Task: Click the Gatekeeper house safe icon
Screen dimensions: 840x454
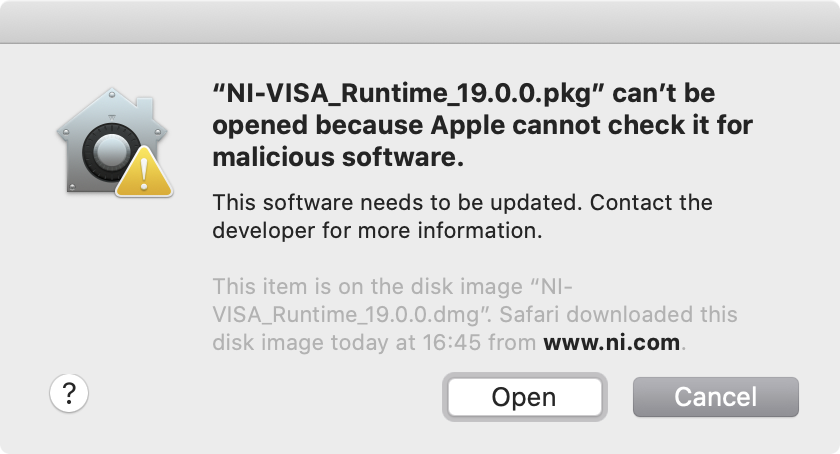Action: tap(114, 142)
